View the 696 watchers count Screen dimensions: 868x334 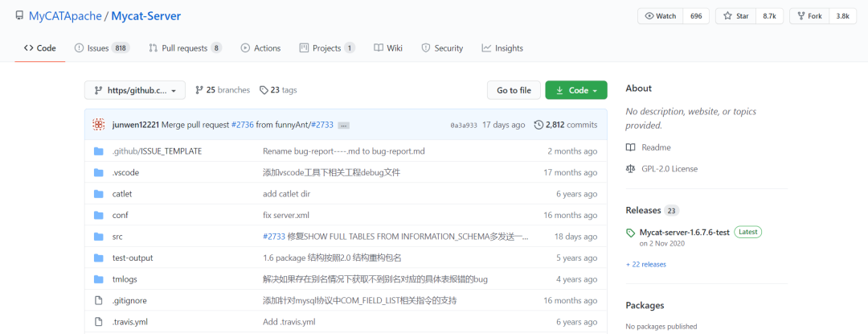[696, 16]
